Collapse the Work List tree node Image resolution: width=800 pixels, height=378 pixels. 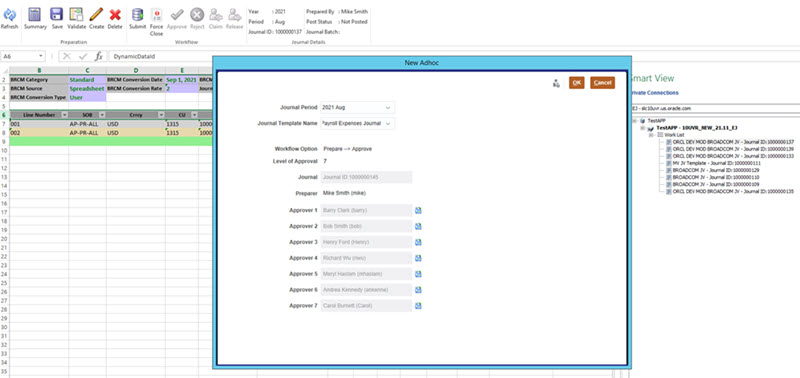click(x=651, y=135)
